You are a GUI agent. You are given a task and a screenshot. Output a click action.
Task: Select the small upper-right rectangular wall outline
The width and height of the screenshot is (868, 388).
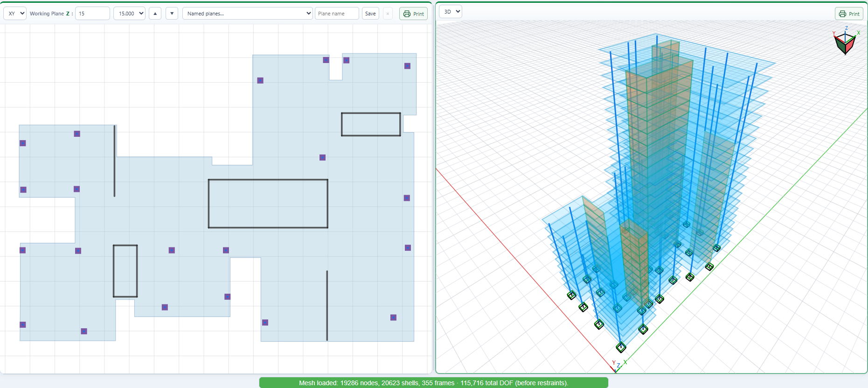(x=371, y=124)
